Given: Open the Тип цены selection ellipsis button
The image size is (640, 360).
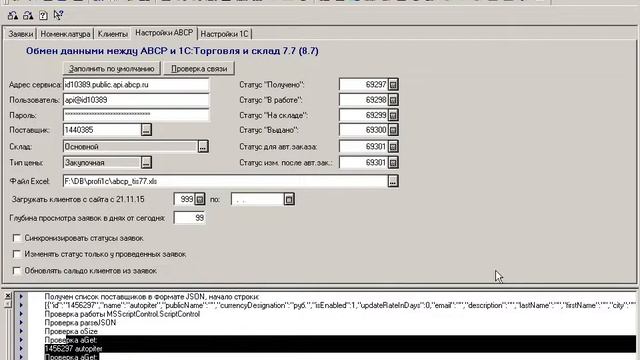Looking at the screenshot, I should click(x=146, y=162).
